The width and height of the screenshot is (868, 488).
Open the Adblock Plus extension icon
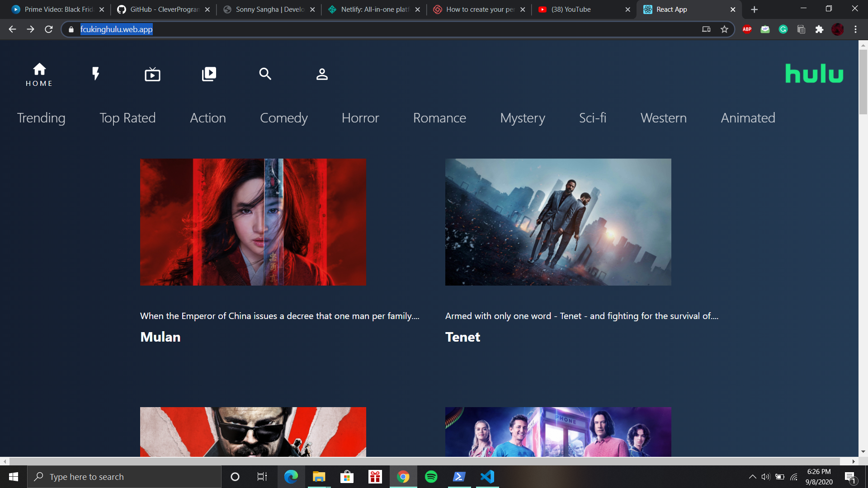(747, 29)
